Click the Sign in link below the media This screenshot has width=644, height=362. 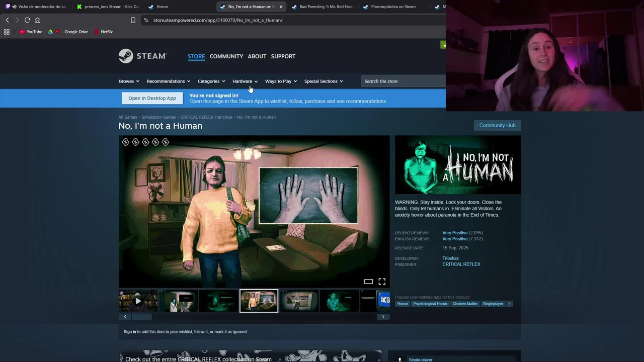[x=130, y=332]
